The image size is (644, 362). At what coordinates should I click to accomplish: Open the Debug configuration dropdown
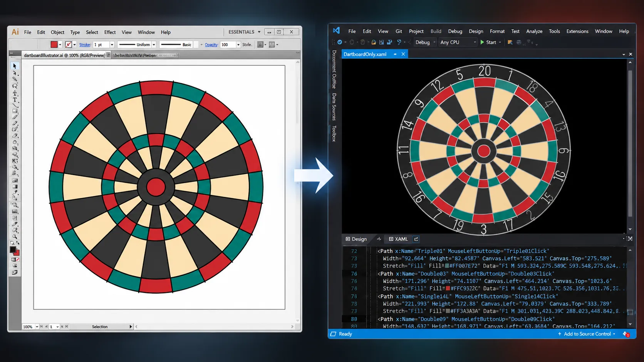tap(425, 42)
